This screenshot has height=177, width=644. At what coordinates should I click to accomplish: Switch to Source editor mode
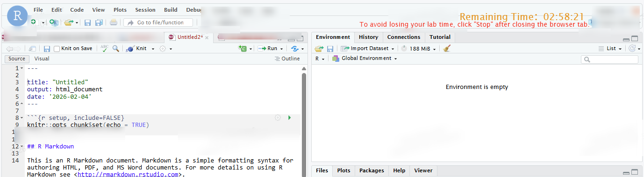(x=17, y=59)
